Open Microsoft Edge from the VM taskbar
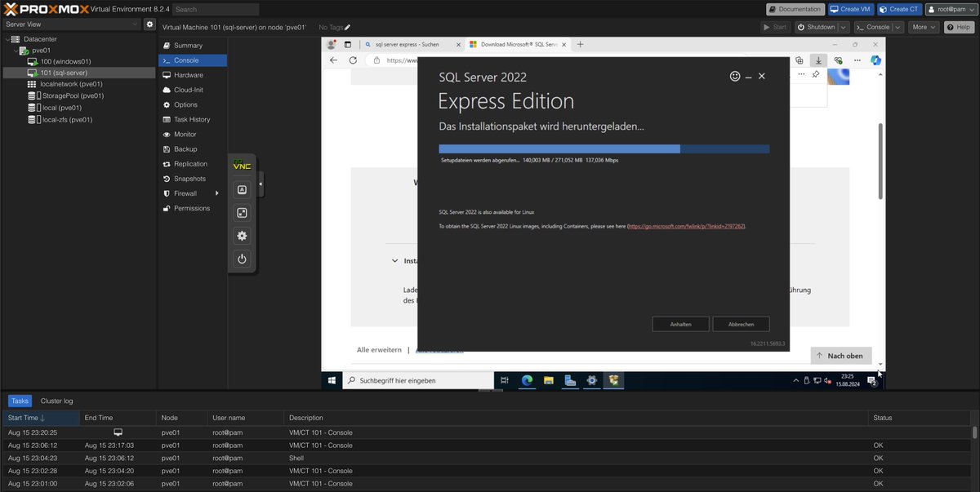This screenshot has width=980, height=492. (x=528, y=380)
